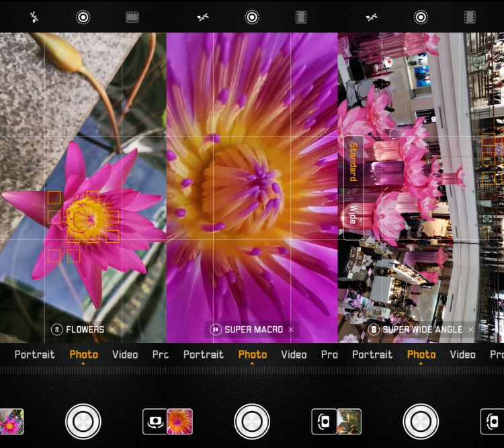
Task: Switch to Portrait mode on Super Macro screen
Action: point(204,354)
